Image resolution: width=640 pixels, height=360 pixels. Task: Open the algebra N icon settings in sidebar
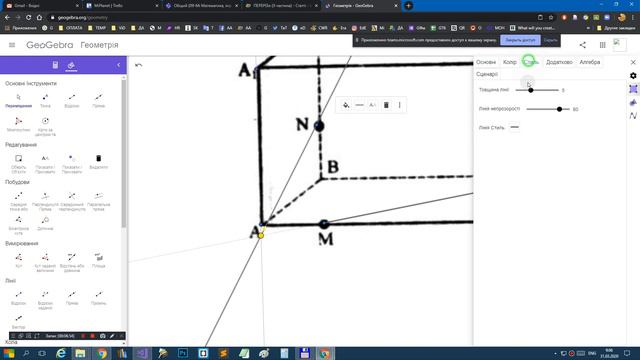[x=633, y=116]
